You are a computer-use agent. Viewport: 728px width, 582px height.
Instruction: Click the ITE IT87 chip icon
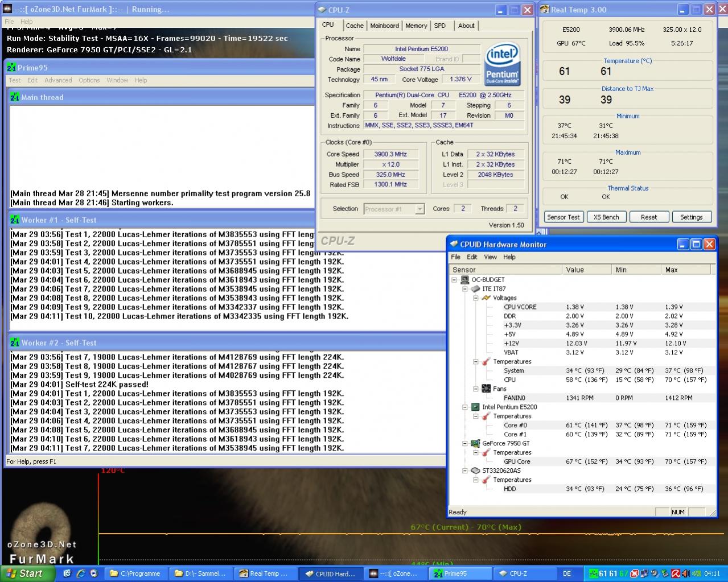tap(475, 288)
